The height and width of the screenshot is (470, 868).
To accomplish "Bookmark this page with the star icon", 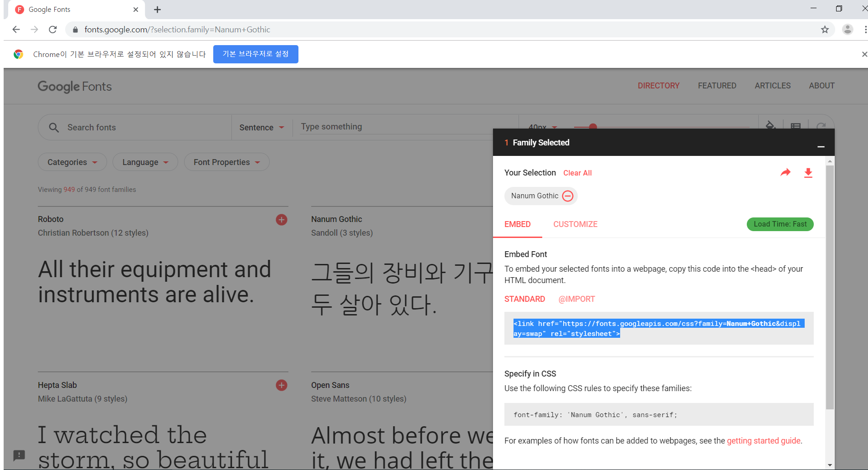I will pos(825,30).
